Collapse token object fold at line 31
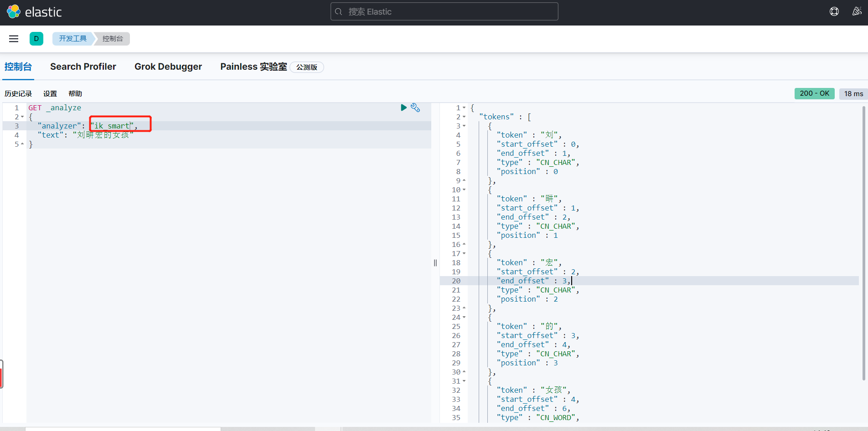 click(x=464, y=381)
